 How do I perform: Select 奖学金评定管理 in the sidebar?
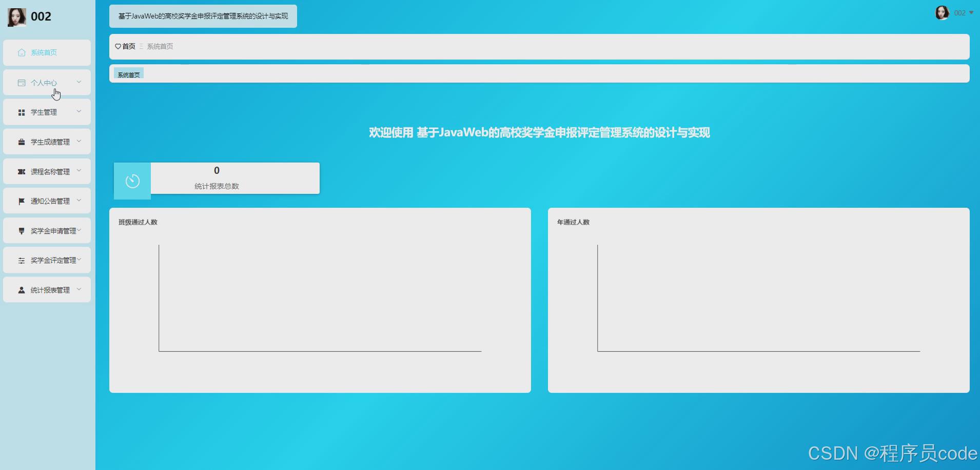coord(47,260)
